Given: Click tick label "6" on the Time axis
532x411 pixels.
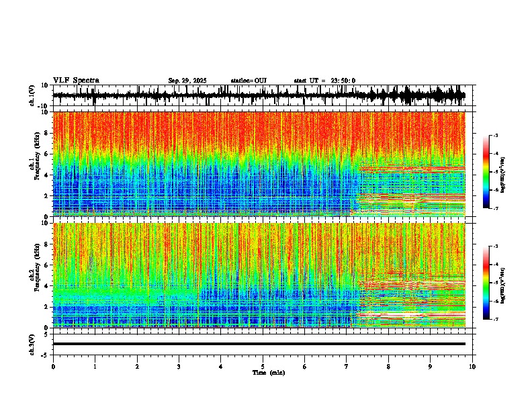Looking at the screenshot, I should [305, 367].
